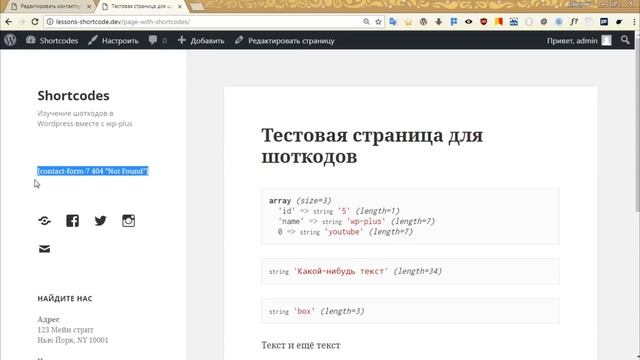
Task: Click the browser back arrow
Action: [9, 22]
